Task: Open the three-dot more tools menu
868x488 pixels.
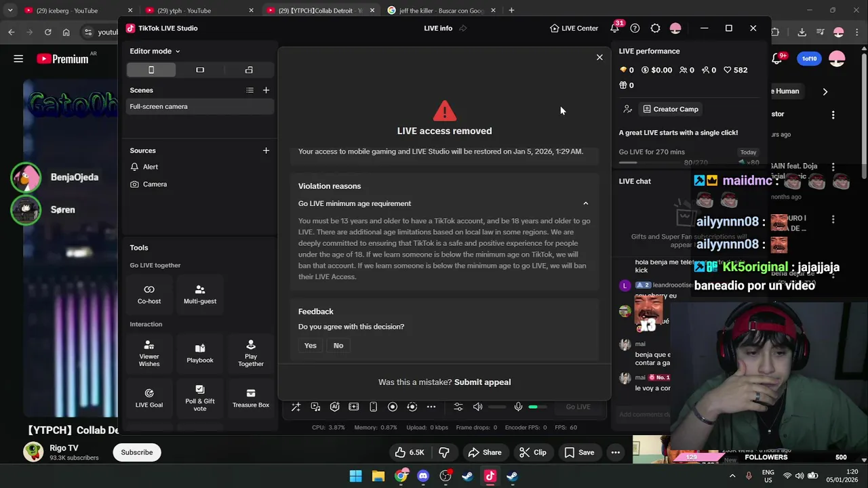Action: [x=431, y=407]
